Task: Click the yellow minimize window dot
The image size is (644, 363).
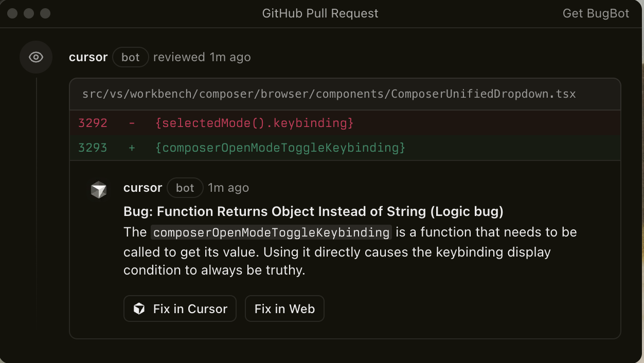Action: (x=29, y=13)
